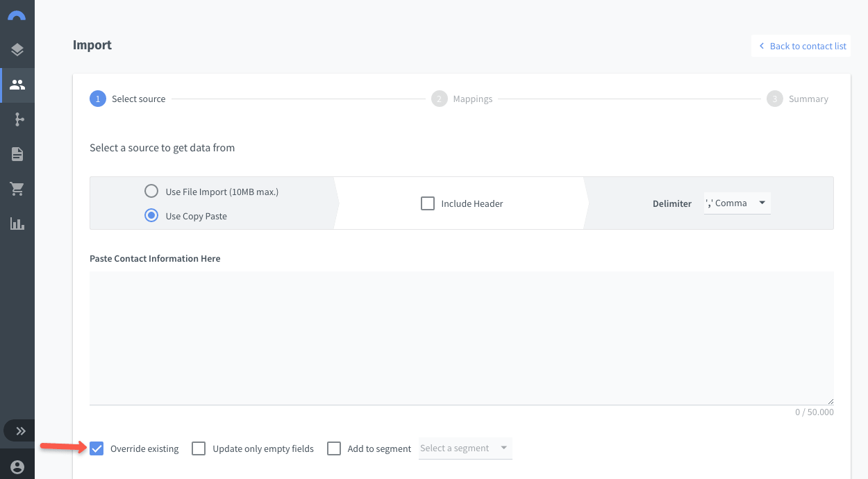868x479 pixels.
Task: Click the text area resize handle corner
Action: click(830, 401)
